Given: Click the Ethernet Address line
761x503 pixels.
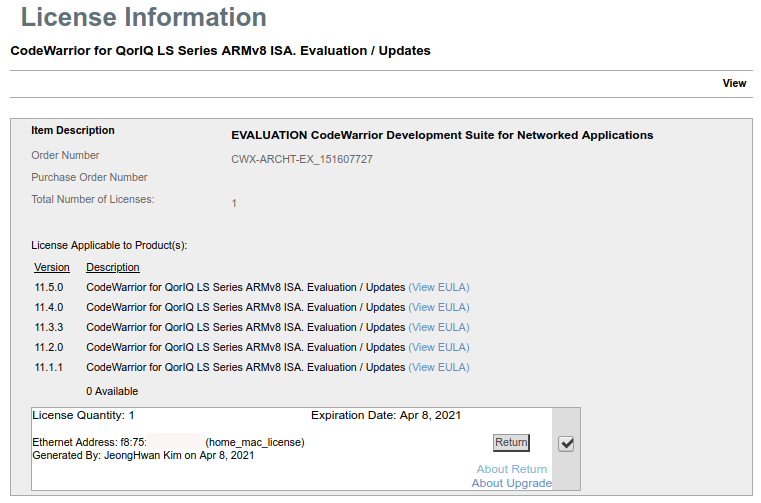Looking at the screenshot, I should tap(168, 442).
